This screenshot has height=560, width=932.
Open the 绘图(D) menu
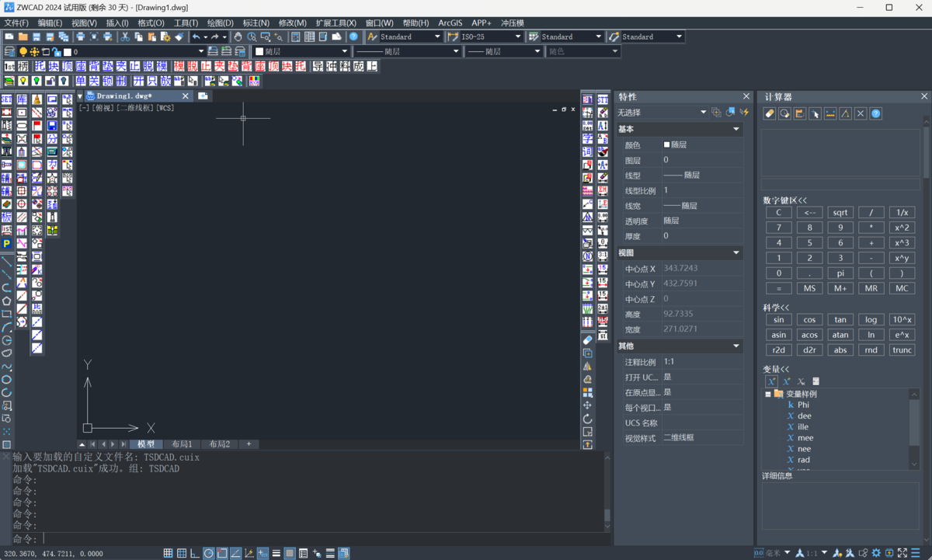click(220, 23)
